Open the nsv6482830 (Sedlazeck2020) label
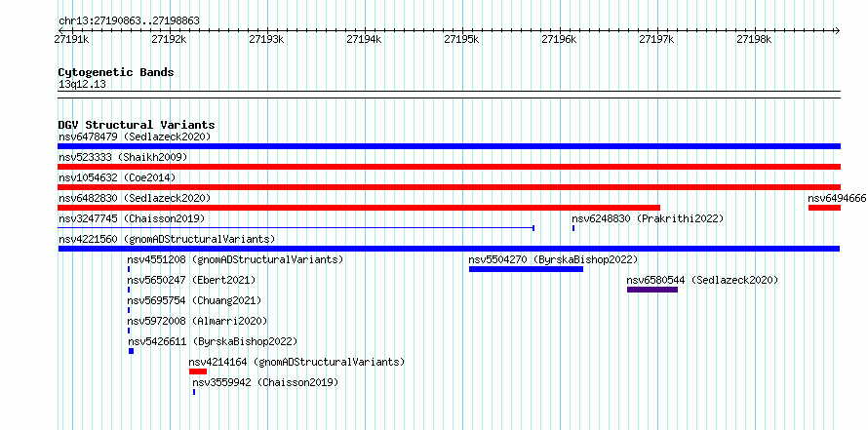This screenshot has height=430, width=868. pyautogui.click(x=135, y=198)
